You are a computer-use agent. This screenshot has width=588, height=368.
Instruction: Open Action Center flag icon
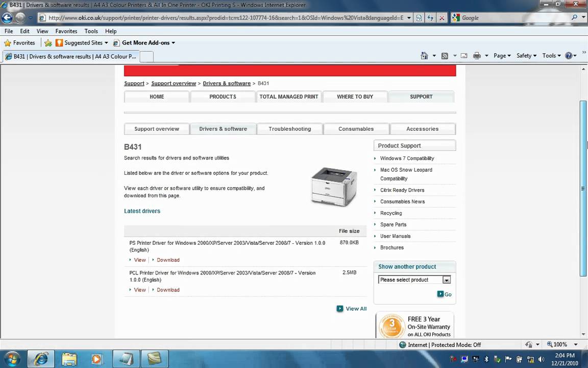pyautogui.click(x=508, y=359)
